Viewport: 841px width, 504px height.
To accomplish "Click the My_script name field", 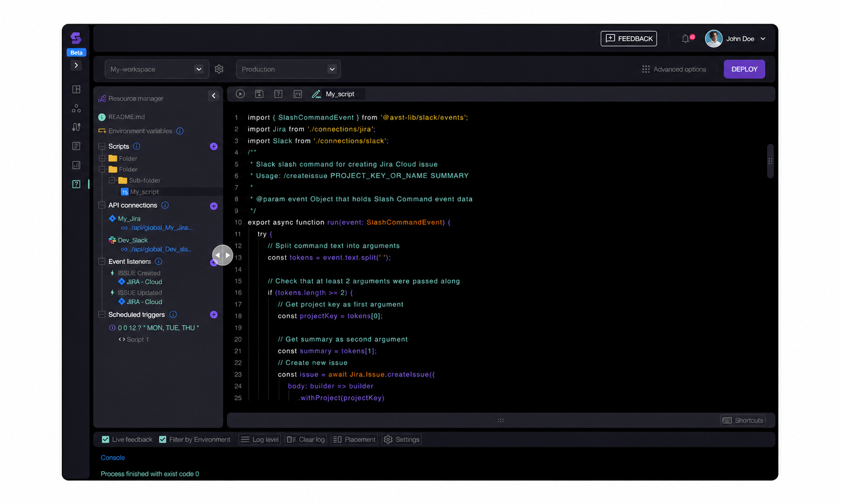I will pos(340,94).
